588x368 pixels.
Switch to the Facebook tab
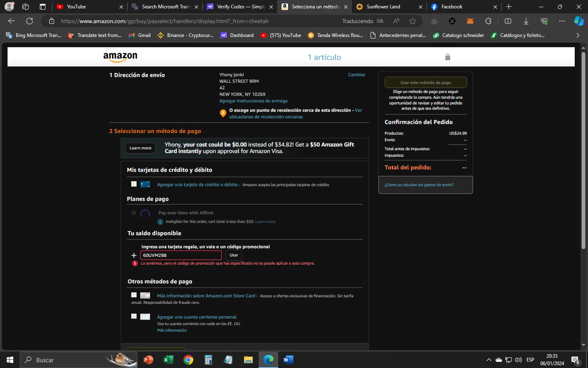465,7
